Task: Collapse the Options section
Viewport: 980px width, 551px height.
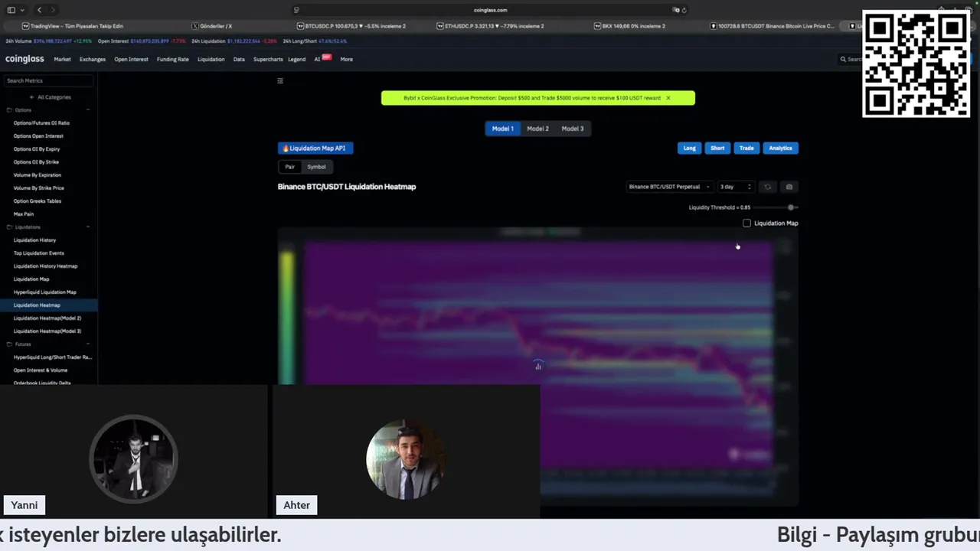Action: 88,110
